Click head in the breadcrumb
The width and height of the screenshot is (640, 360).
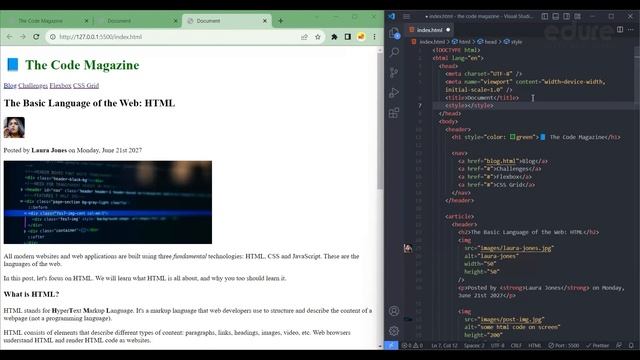coord(490,42)
